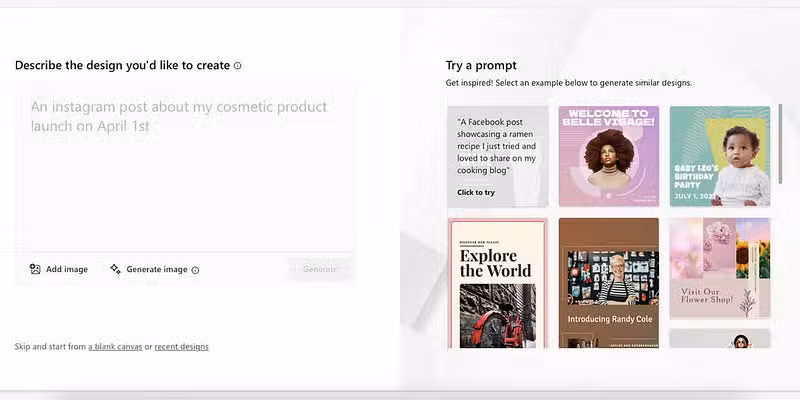The image size is (800, 400).
Task: Click the Add image picture icon
Action: (35, 269)
